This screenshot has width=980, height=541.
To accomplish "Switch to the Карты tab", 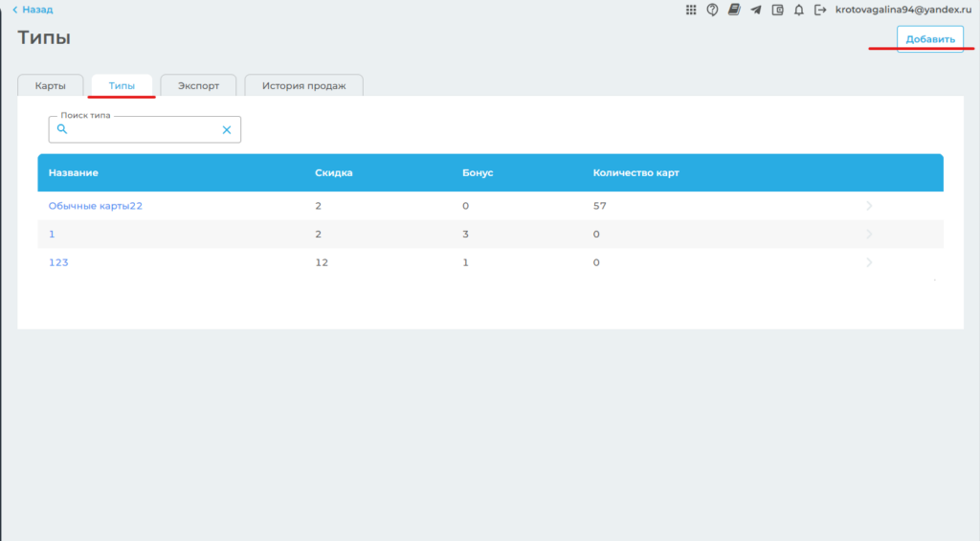I will pos(51,86).
